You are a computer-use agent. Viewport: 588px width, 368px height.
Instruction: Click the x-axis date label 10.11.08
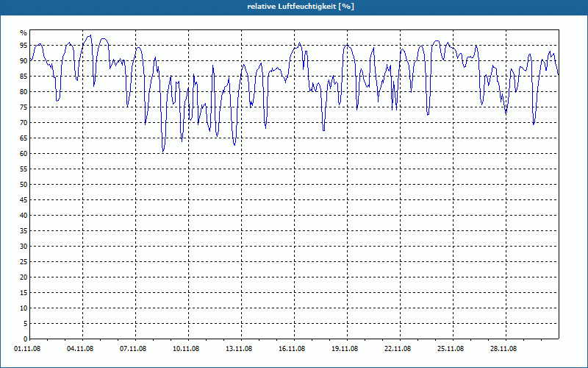tap(186, 349)
